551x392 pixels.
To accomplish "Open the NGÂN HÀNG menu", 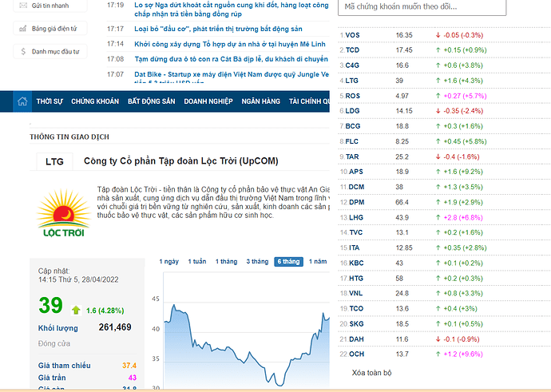I will tap(261, 101).
